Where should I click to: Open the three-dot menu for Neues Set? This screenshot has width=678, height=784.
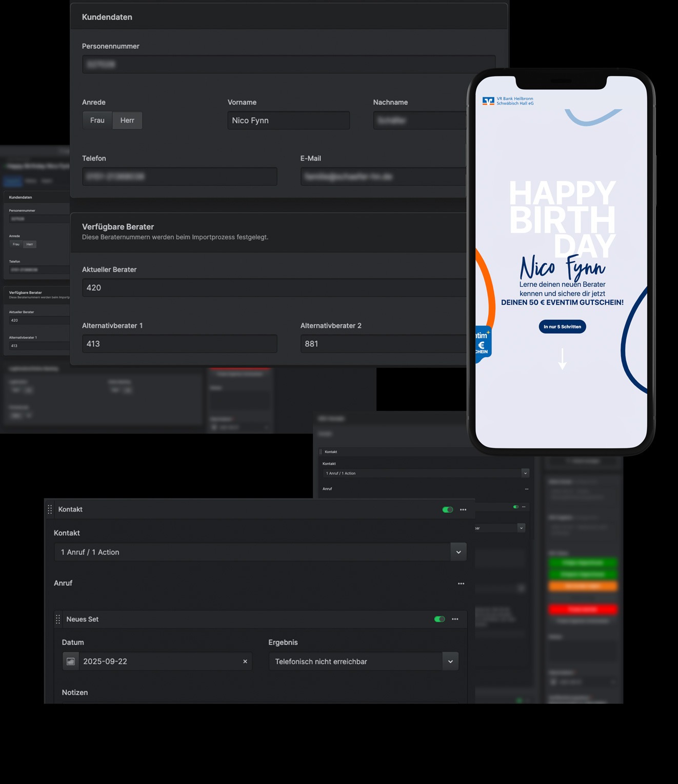click(x=455, y=619)
